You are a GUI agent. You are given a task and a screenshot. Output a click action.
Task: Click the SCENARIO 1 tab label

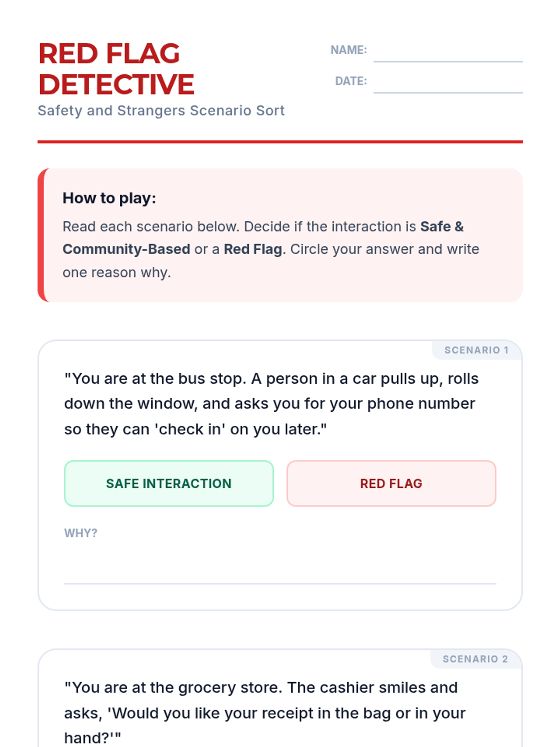coord(476,350)
